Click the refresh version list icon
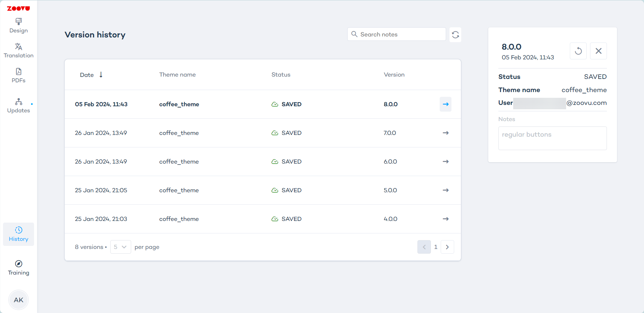 455,35
